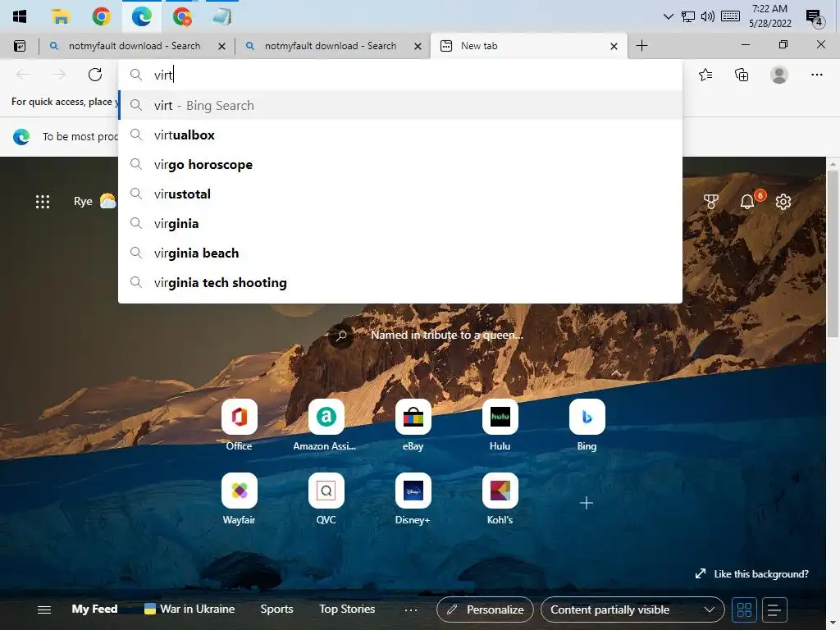Screen dimensions: 840x630
Task: Select the virginia tech shooting suggestion
Action: tap(399, 282)
